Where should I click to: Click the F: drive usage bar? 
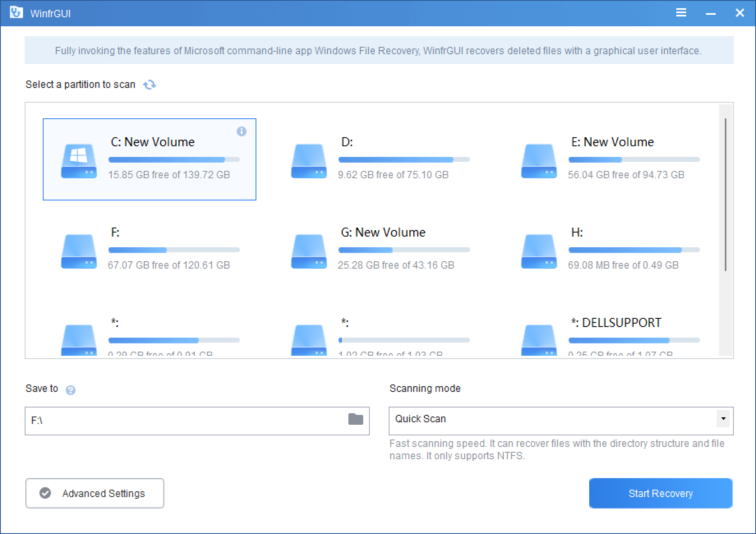pos(174,250)
